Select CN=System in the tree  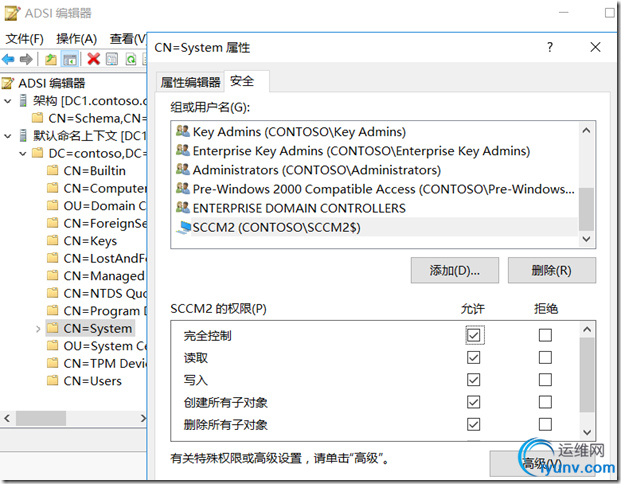[97, 328]
